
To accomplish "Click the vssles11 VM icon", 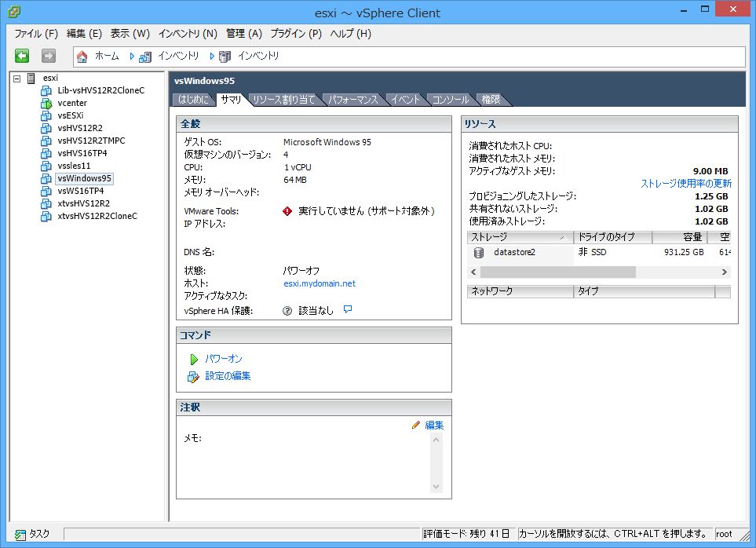I will tap(46, 166).
